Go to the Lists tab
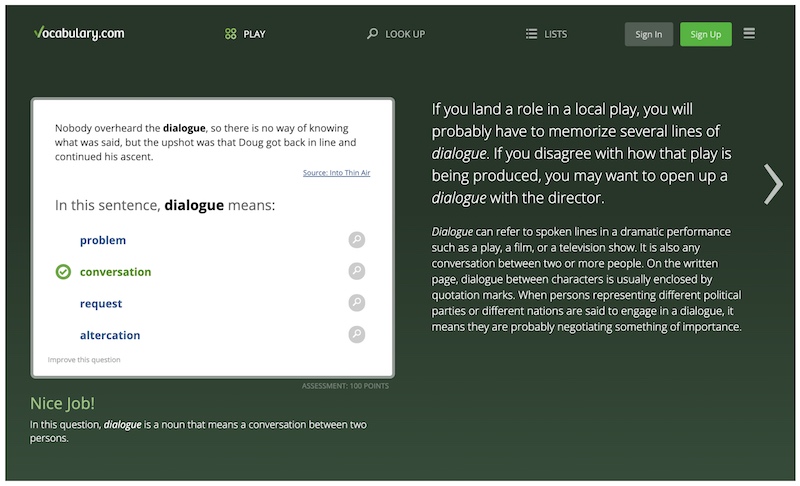 pyautogui.click(x=546, y=34)
